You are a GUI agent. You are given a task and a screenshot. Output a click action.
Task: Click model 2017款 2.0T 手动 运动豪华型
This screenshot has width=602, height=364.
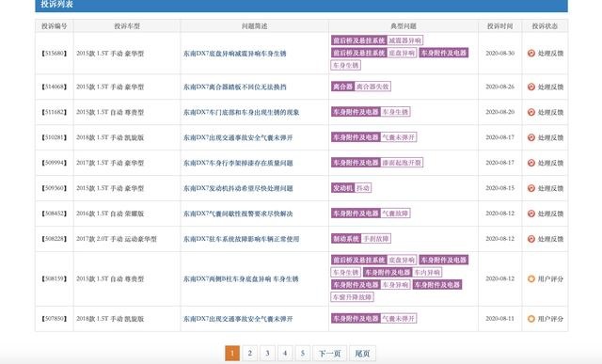pyautogui.click(x=117, y=239)
